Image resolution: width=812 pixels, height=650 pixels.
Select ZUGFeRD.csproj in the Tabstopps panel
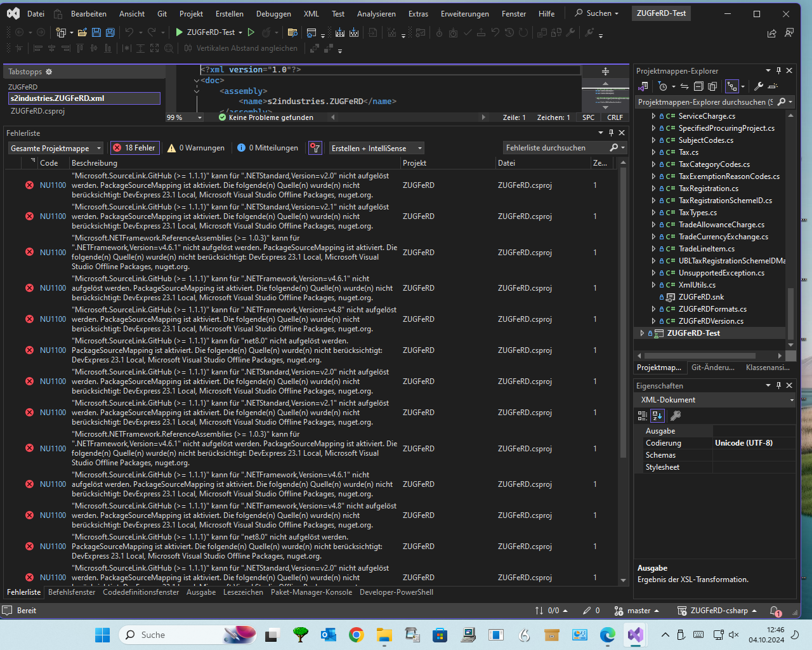pyautogui.click(x=37, y=111)
